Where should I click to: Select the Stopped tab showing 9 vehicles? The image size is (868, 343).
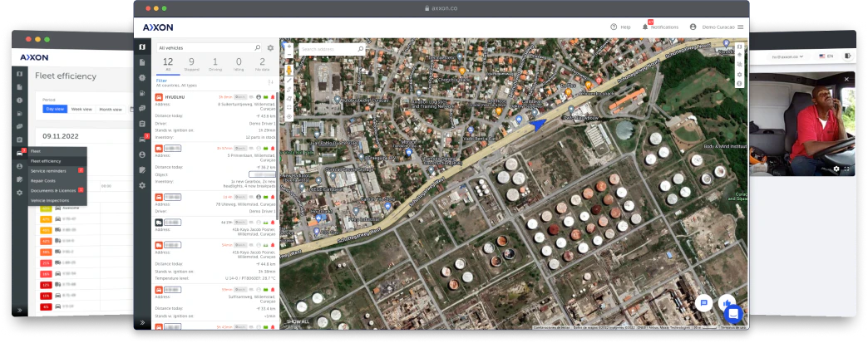pos(191,64)
